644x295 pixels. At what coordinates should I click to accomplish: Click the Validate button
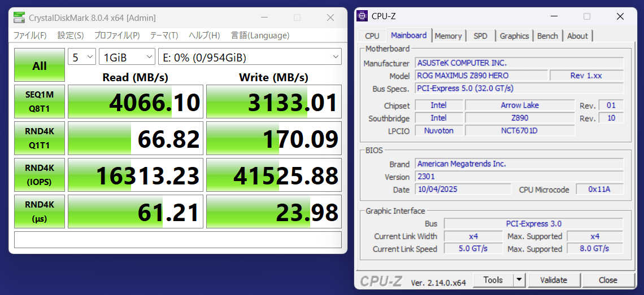[554, 280]
